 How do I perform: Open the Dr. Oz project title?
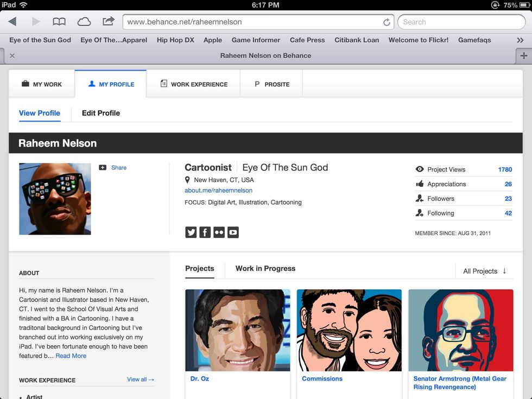tap(200, 379)
